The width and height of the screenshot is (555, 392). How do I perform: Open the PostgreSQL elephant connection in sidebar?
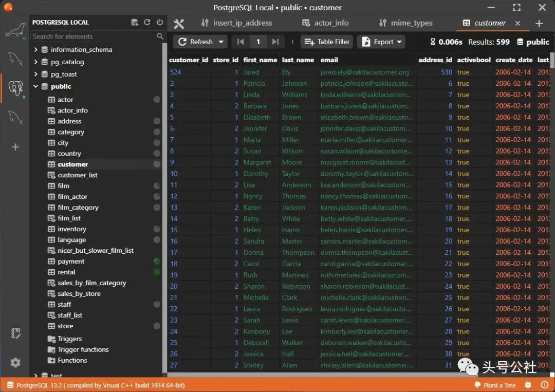15,88
